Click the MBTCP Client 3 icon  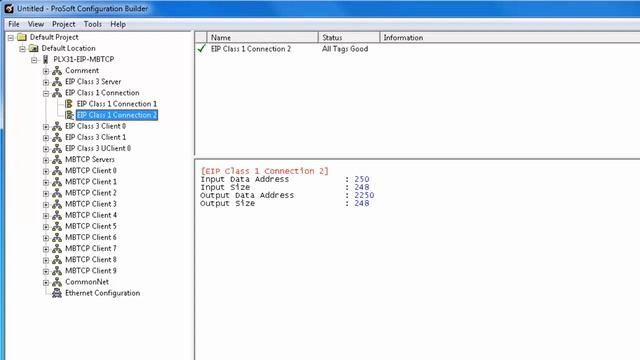(x=57, y=204)
